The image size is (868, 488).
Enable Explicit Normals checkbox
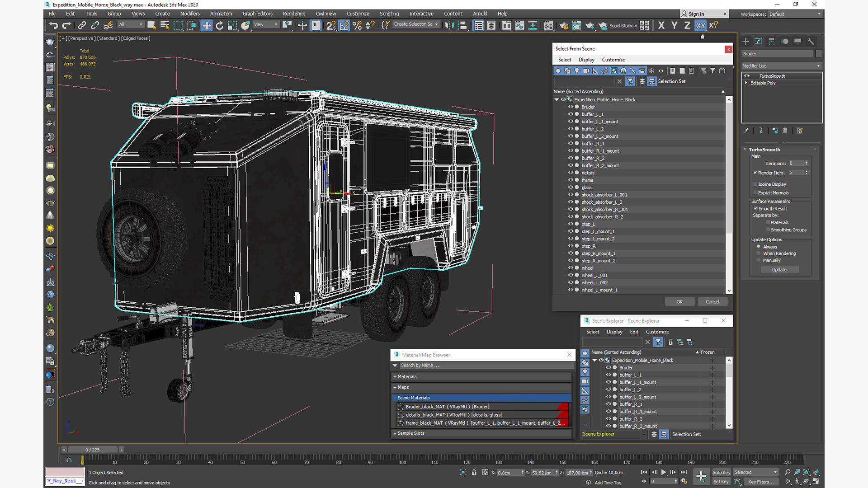point(755,192)
